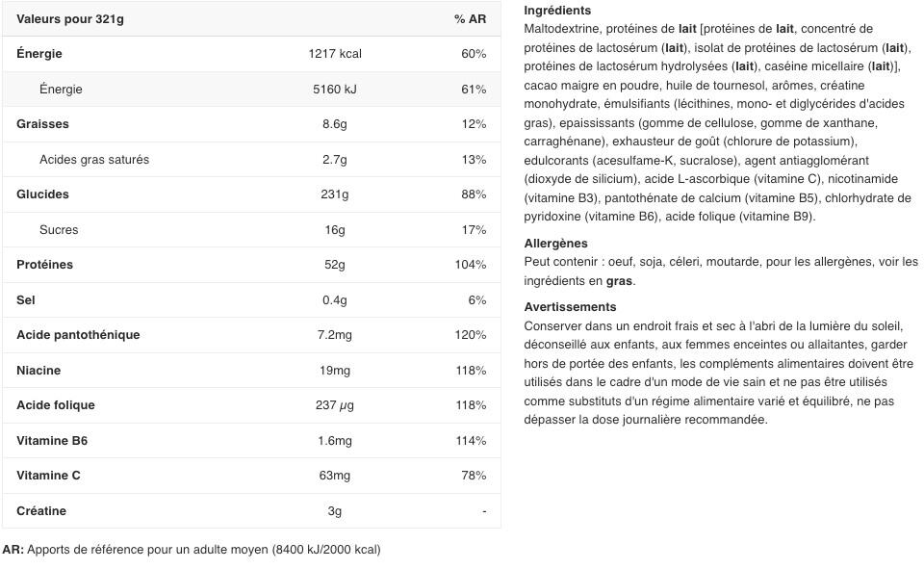Select the Niacine 19mg value
The image size is (924, 569).
[x=335, y=371]
